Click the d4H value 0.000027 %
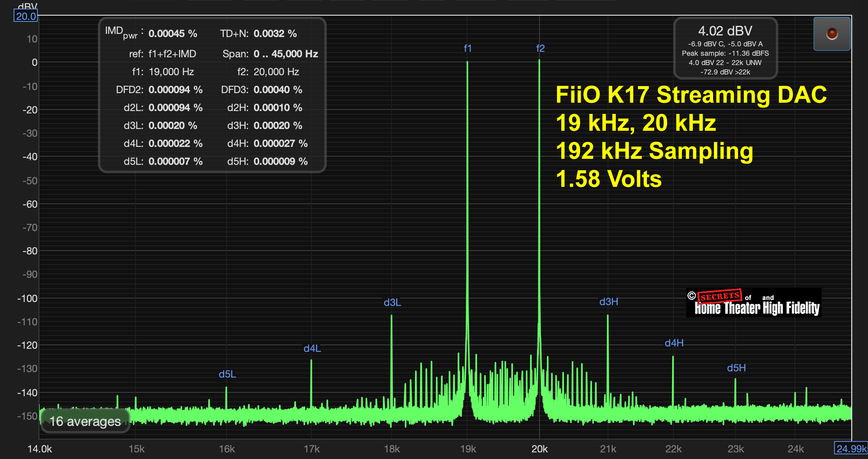868x459 pixels. pos(281,143)
